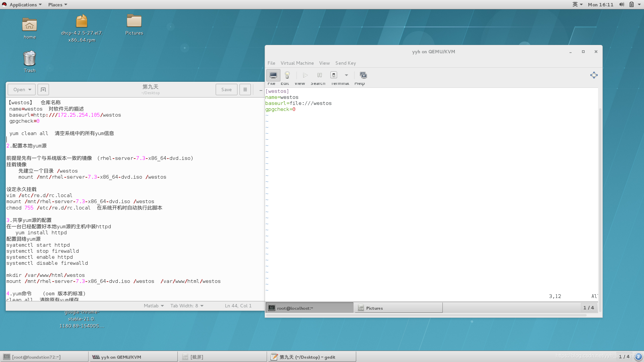Expand shutdown options dropdown arrow
The image size is (644, 362).
click(346, 75)
